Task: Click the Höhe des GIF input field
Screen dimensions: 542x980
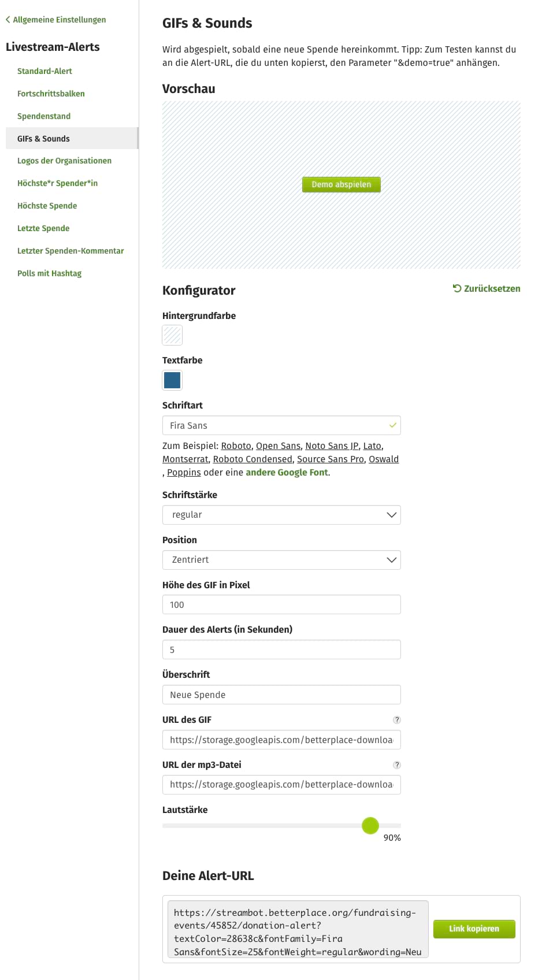Action: 281,604
